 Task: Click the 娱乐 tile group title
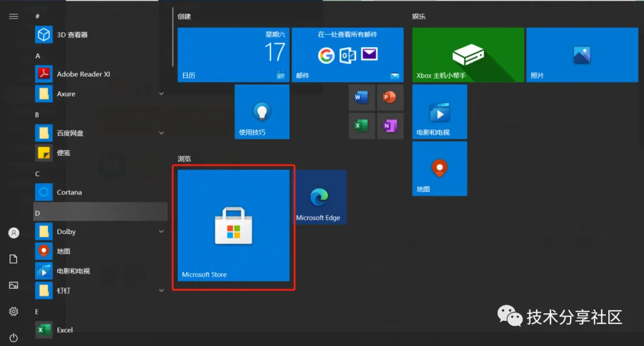(x=419, y=17)
